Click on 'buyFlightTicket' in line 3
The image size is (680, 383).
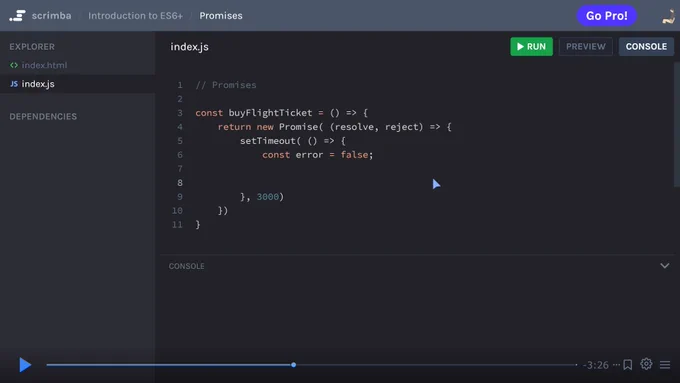(270, 113)
